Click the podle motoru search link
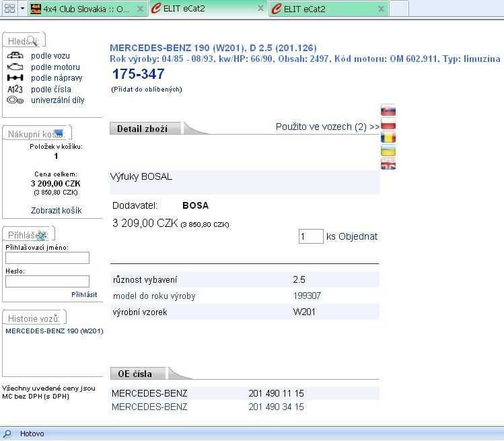The image size is (504, 441). coord(55,67)
